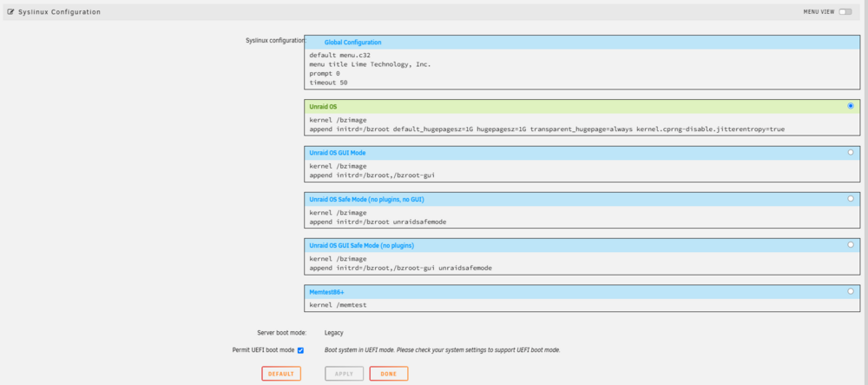Click the 'default menu.c32' line
The height and width of the screenshot is (385, 868).
pyautogui.click(x=340, y=56)
